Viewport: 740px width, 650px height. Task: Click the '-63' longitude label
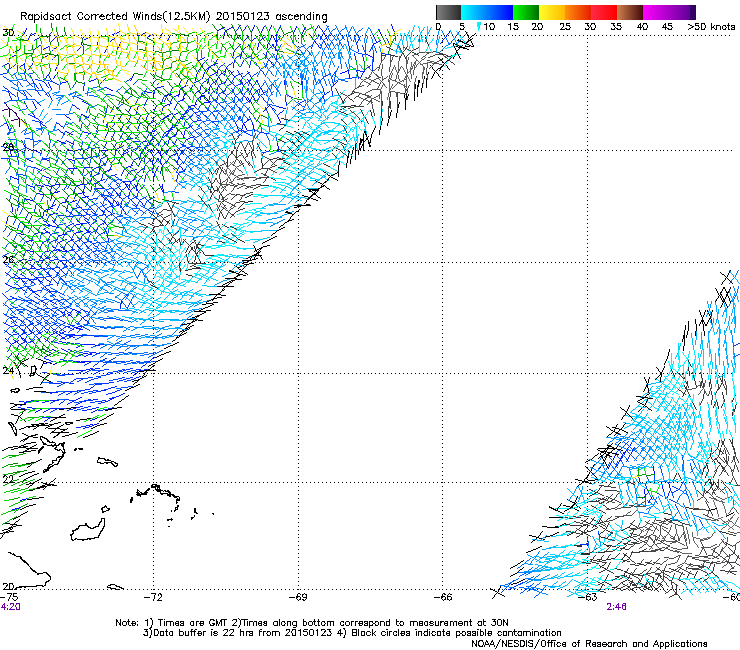[x=588, y=597]
